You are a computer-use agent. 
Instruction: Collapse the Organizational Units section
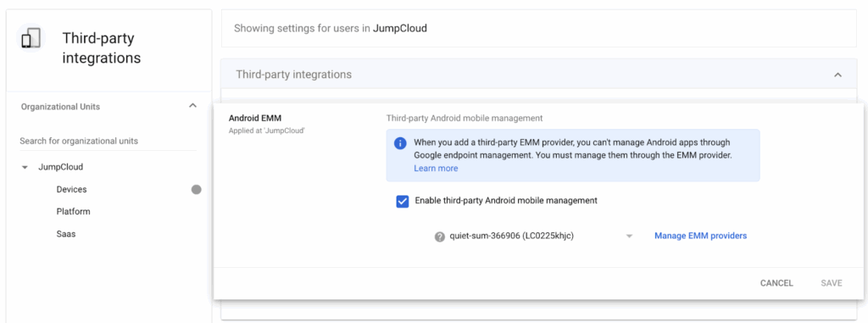tap(192, 106)
